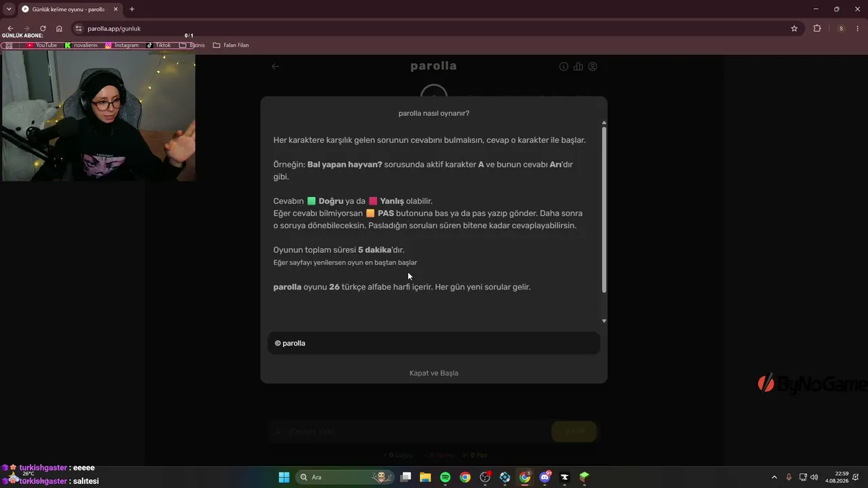Viewport: 868px width, 488px height.
Task: Open the parolla info icon in header
Action: [564, 66]
